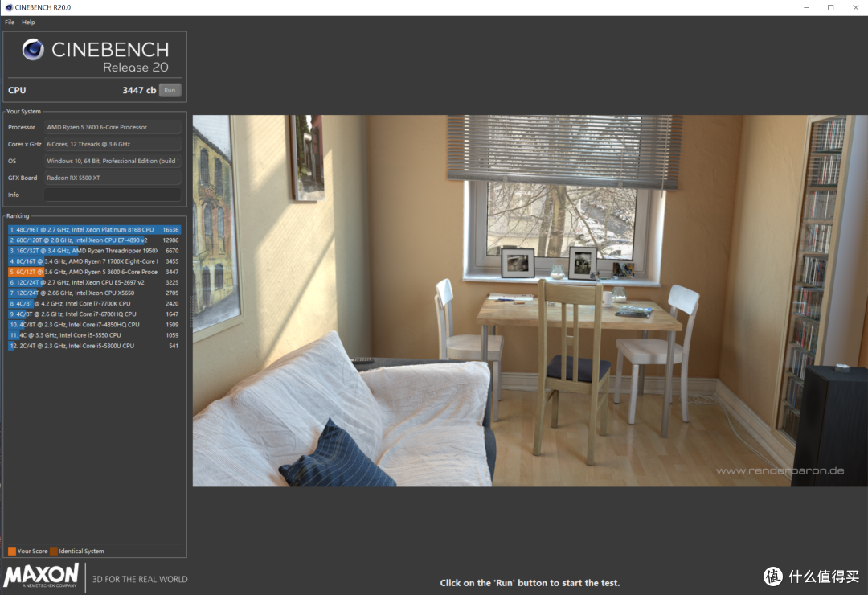The height and width of the screenshot is (595, 868).
Task: Select ranking row Intel Xeon CPU X5650
Action: tap(94, 293)
